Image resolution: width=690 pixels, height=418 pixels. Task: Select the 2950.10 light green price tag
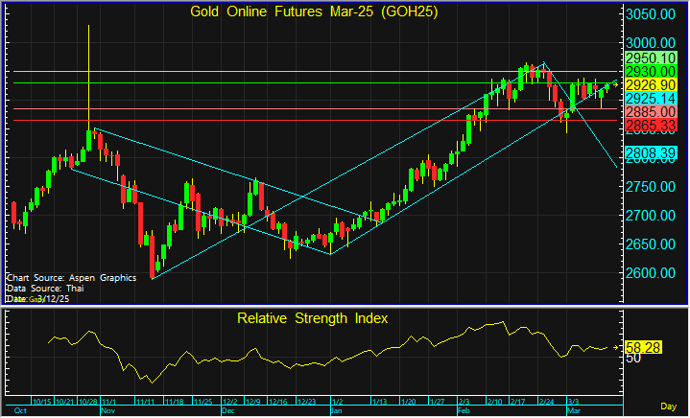650,58
